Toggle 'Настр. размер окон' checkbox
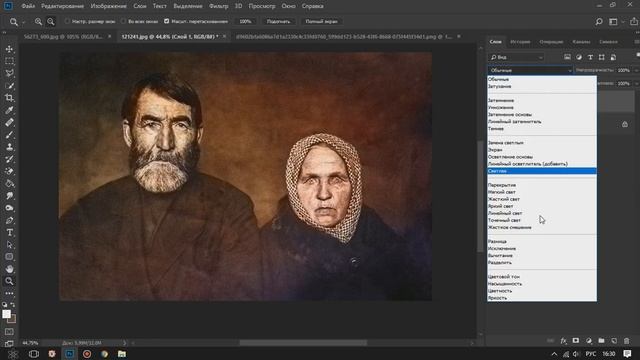The image size is (640, 360). [67, 21]
